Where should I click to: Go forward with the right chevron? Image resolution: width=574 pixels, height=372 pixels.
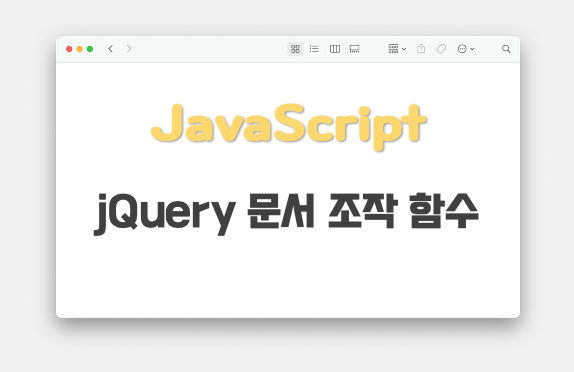tap(128, 49)
